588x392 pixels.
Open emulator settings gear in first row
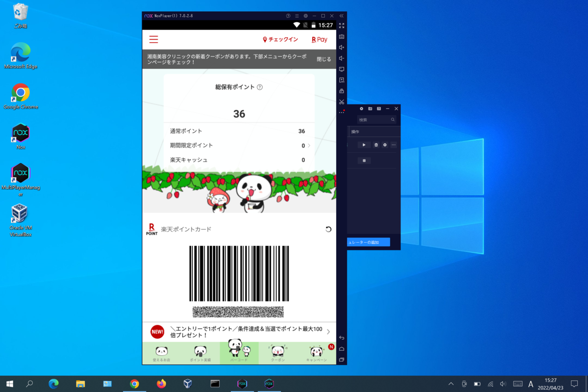pyautogui.click(x=385, y=145)
